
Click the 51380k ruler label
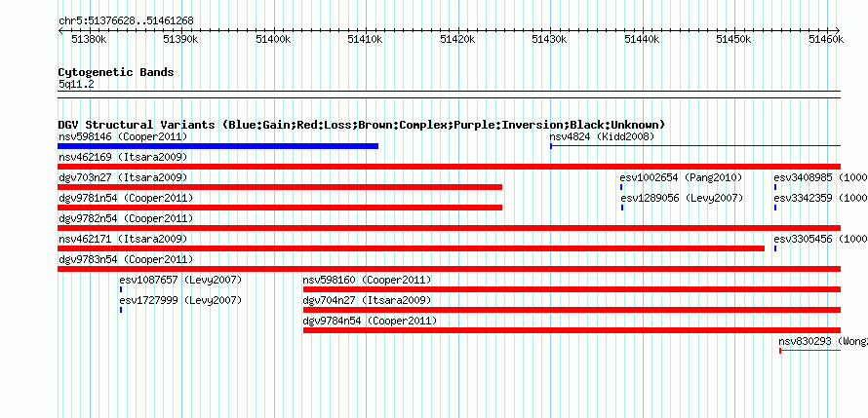pos(89,39)
